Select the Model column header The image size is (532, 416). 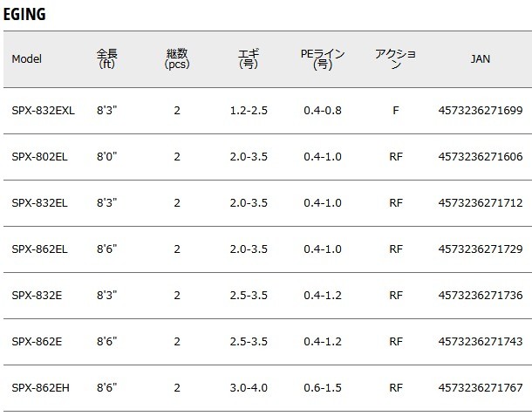click(x=26, y=59)
